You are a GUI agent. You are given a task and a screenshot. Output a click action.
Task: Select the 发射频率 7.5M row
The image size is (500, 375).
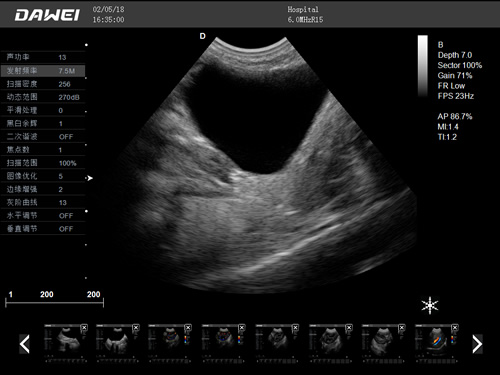pyautogui.click(x=43, y=71)
